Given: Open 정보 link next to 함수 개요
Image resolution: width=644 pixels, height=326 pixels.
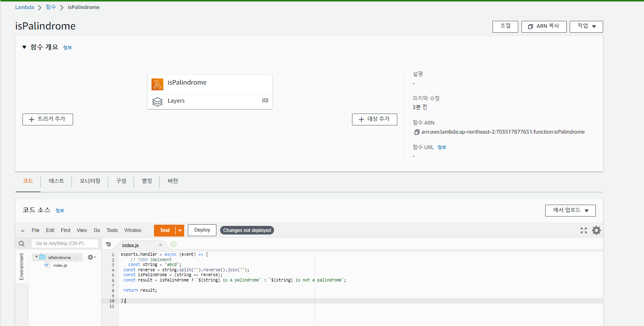Looking at the screenshot, I should pos(67,47).
